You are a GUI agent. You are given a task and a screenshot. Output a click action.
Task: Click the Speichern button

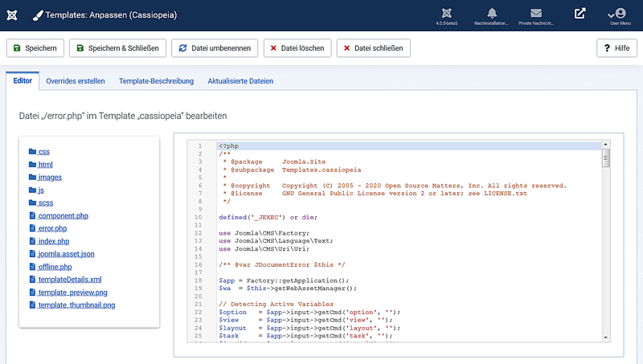tap(35, 48)
